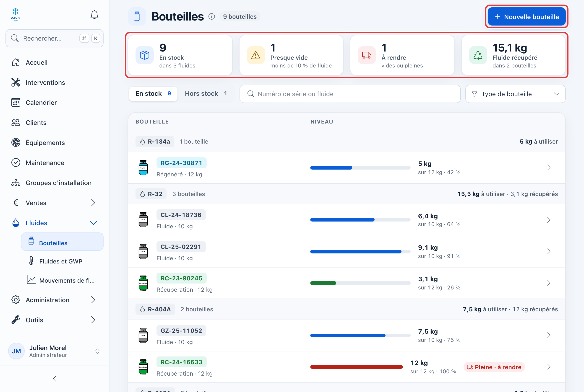Click the Maintenance checkmark icon
This screenshot has width=584, height=392.
tap(16, 162)
